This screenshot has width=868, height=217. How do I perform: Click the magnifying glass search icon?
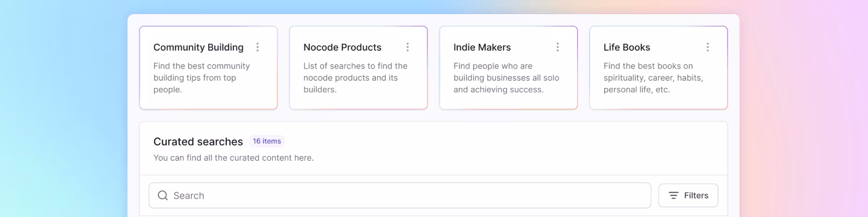[162, 195]
